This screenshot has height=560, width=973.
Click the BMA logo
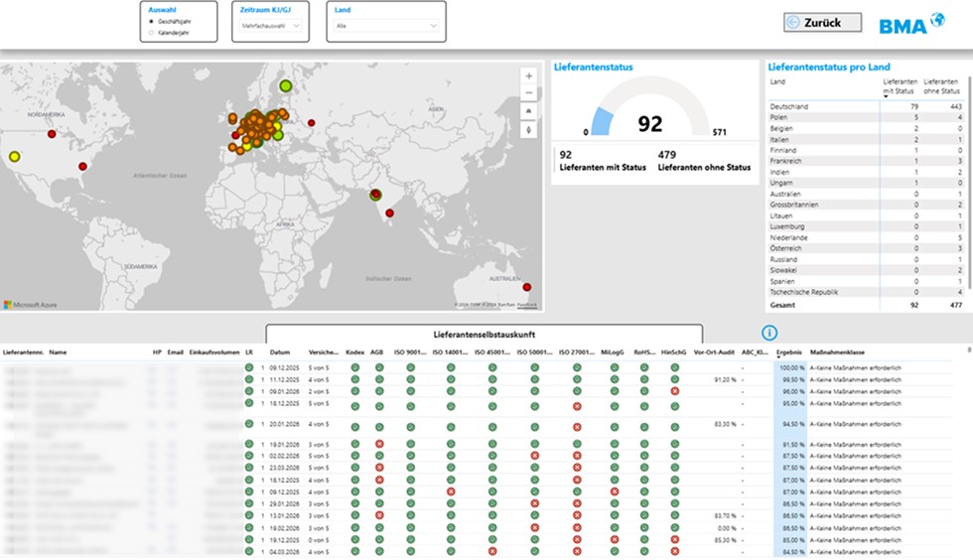(x=911, y=23)
